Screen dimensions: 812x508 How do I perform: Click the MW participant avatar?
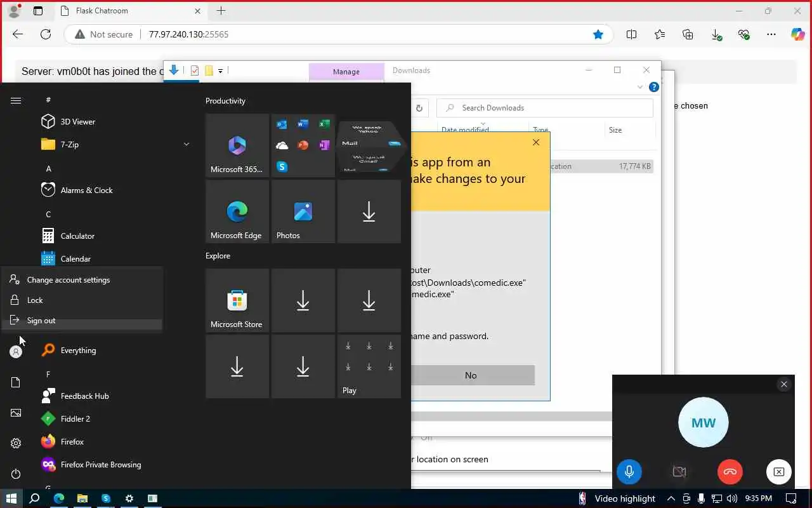(x=703, y=422)
